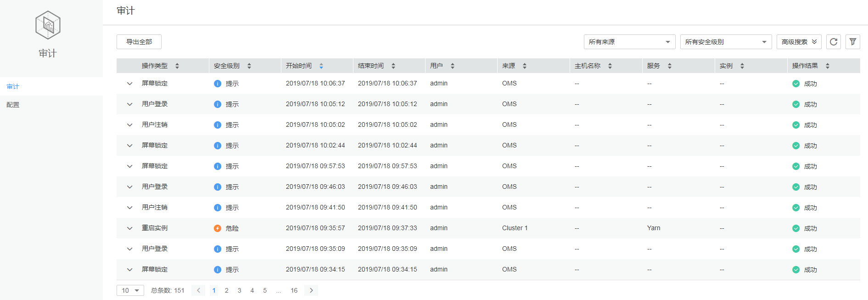Click danger icon in restart instance row
Image resolution: width=868 pixels, height=300 pixels.
218,228
